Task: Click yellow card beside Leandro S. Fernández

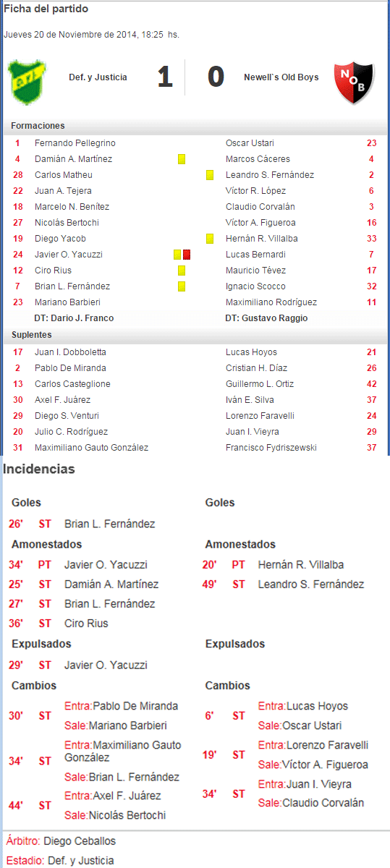Action: coord(209,175)
